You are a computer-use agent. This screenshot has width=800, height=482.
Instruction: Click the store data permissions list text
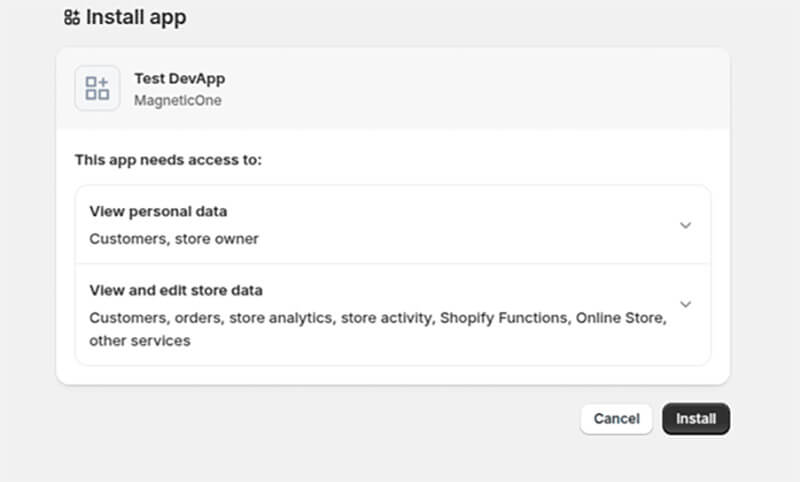coord(378,329)
